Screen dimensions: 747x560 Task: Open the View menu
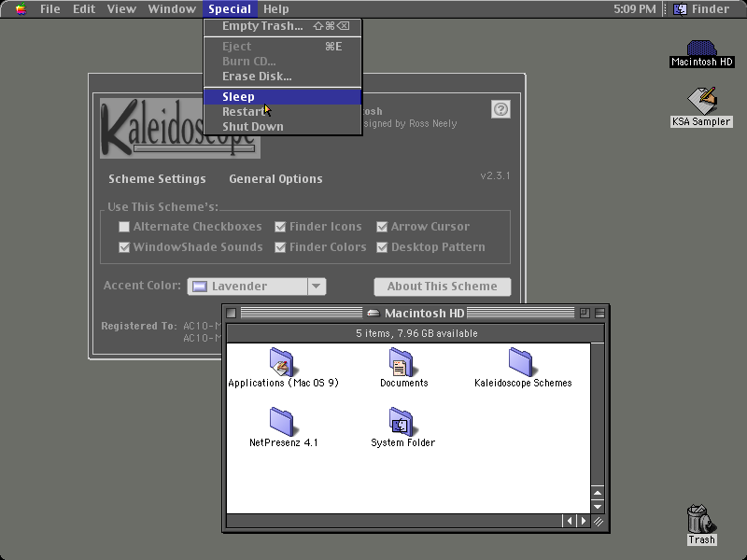pyautogui.click(x=121, y=9)
